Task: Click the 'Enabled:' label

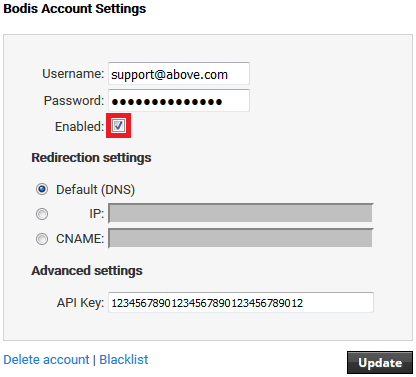Action: [x=80, y=127]
